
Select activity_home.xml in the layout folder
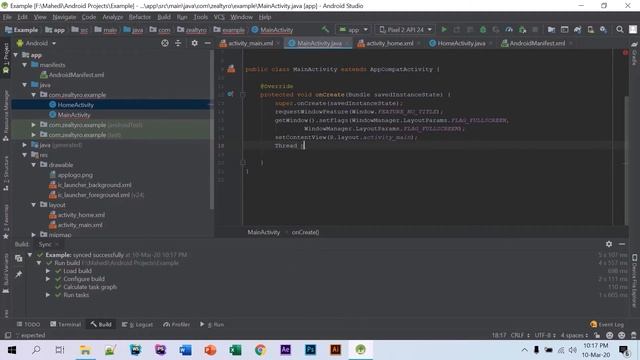81,215
